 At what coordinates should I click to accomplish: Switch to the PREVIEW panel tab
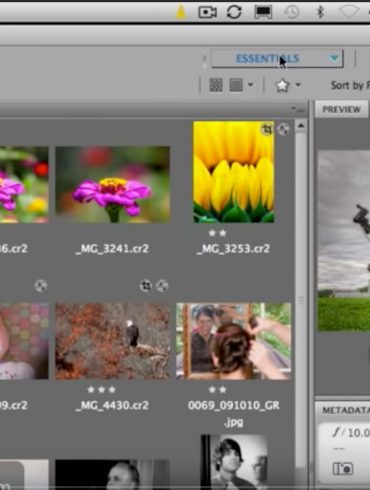pos(341,109)
